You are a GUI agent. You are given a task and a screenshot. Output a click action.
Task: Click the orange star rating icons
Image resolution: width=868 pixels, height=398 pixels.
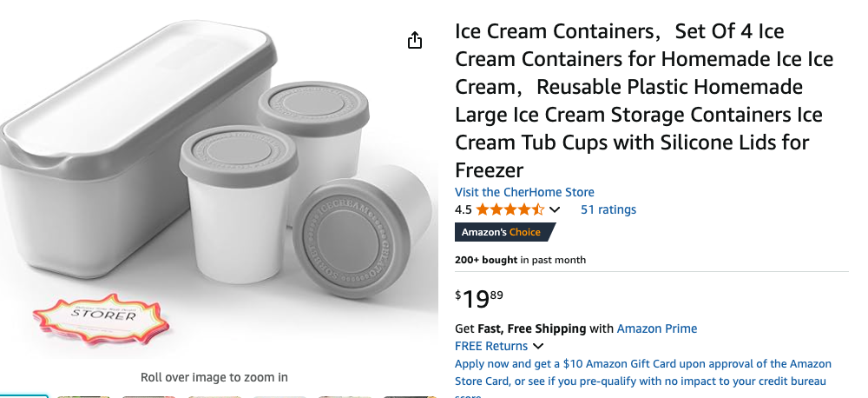pos(510,209)
